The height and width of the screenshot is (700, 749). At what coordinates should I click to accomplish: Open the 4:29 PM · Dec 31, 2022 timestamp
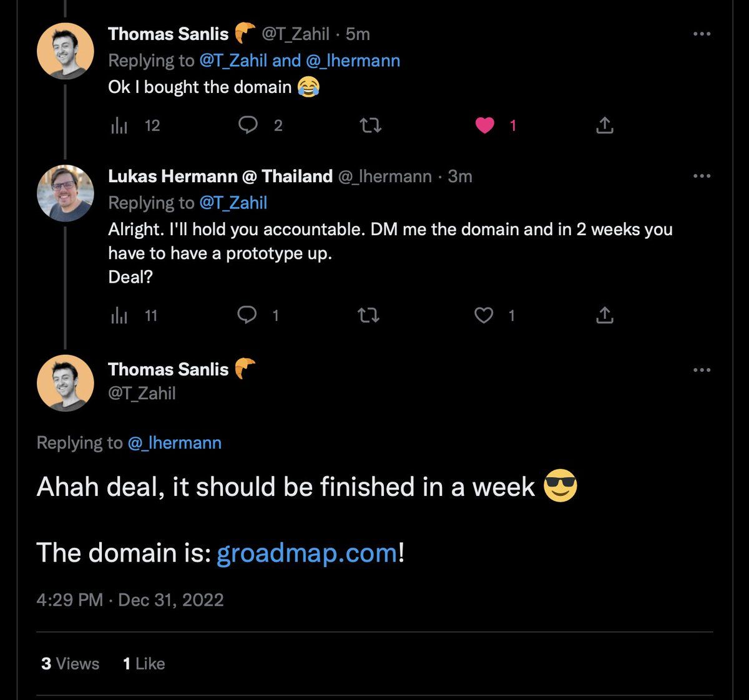tap(130, 600)
